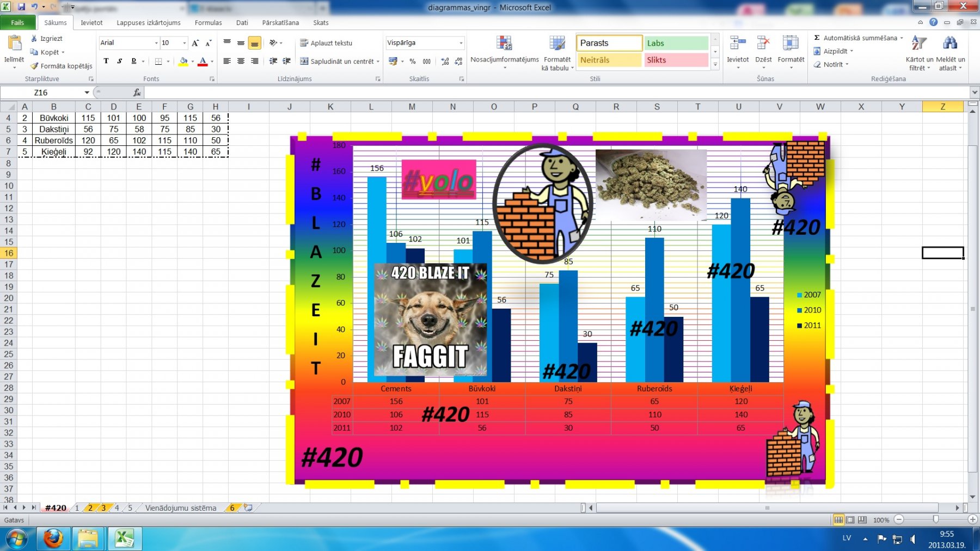Image resolution: width=980 pixels, height=551 pixels.
Task: Decrease font size with the small A icon
Action: click(x=209, y=43)
